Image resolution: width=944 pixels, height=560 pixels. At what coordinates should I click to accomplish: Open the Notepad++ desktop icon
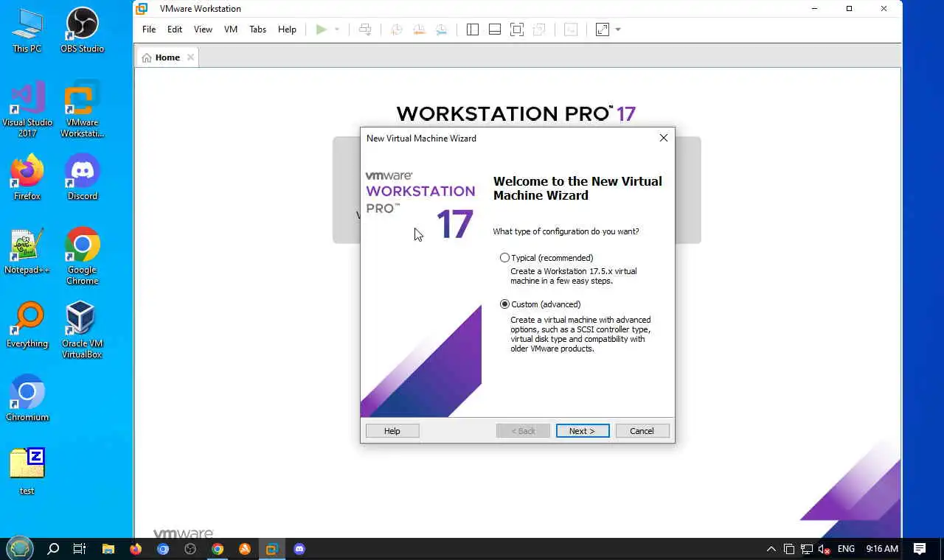pyautogui.click(x=27, y=252)
